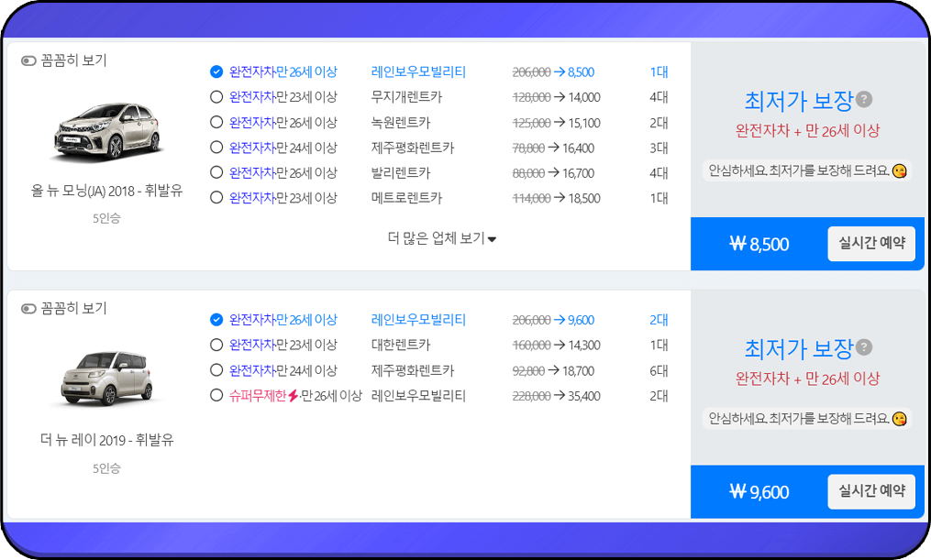Image resolution: width=931 pixels, height=560 pixels.
Task: Click 실시간 예약 for 올 뉴 모닝
Action: (870, 244)
